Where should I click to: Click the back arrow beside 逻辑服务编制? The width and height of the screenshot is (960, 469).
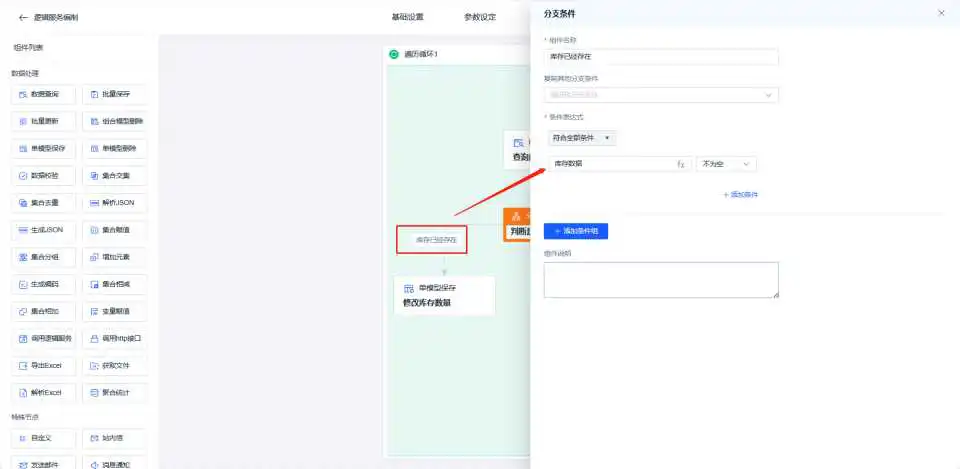tap(23, 17)
